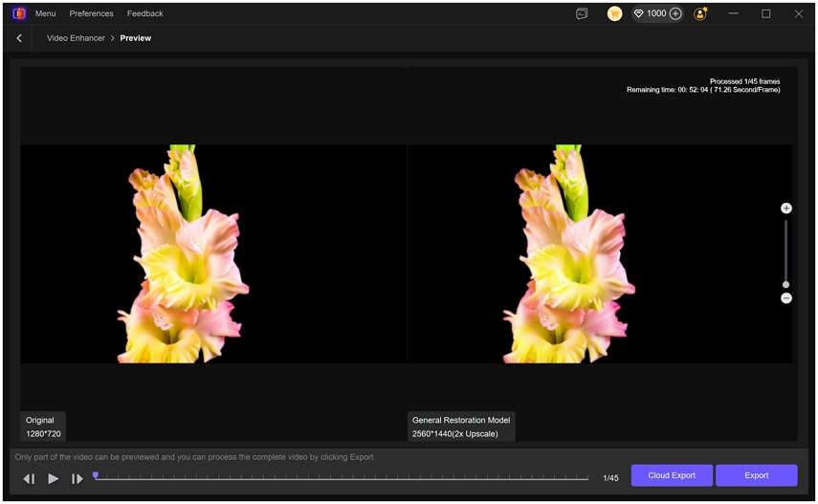The height and width of the screenshot is (504, 818).
Task: Step forward to next frame
Action: click(x=77, y=478)
